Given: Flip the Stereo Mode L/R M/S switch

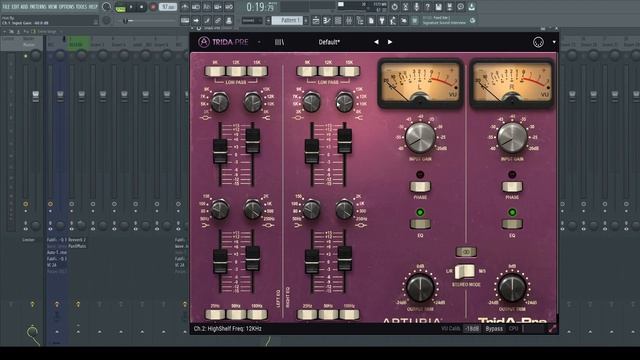Looking at the screenshot, I should (465, 271).
